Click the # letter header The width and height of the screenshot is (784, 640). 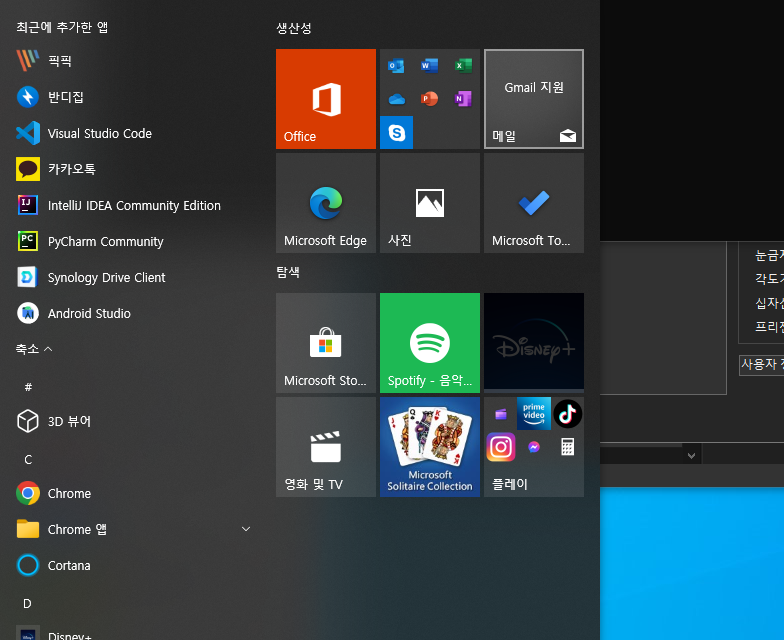pyautogui.click(x=28, y=386)
